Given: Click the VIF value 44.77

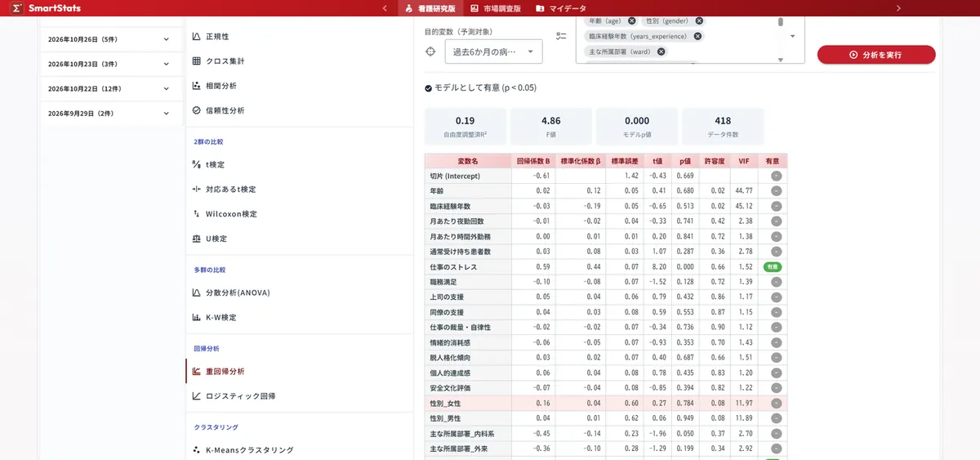Looking at the screenshot, I should click(x=742, y=191).
